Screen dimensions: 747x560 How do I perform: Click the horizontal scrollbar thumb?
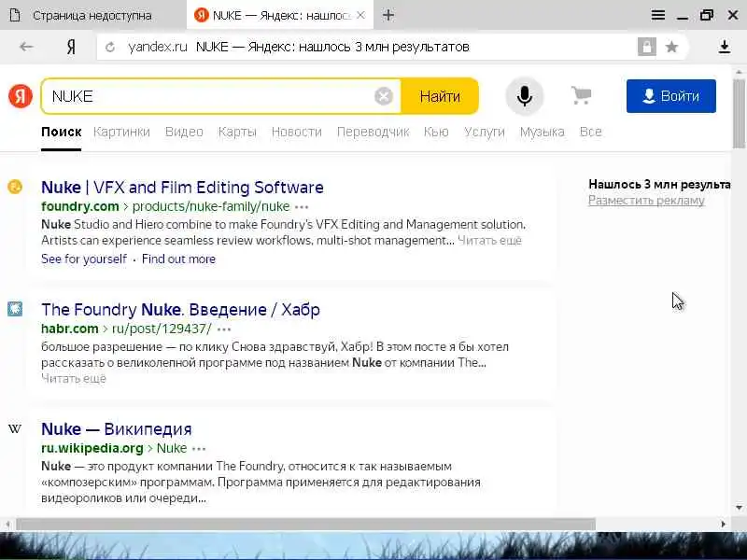click(x=306, y=525)
